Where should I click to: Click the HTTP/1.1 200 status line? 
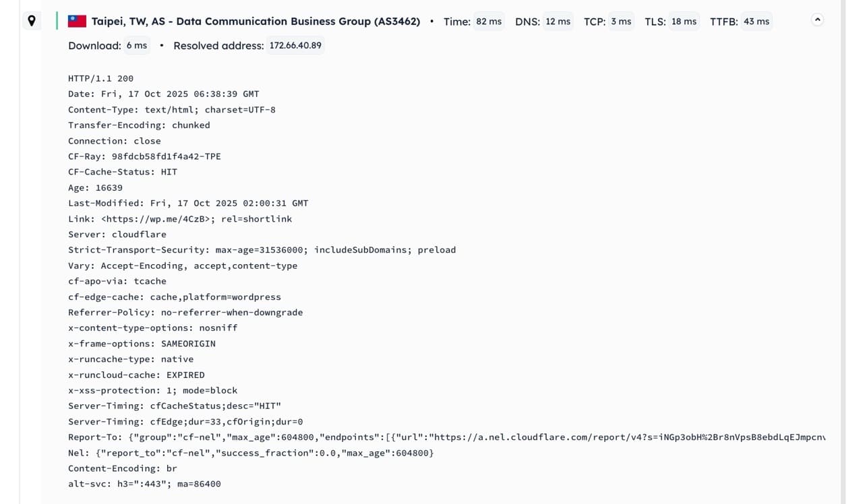pyautogui.click(x=100, y=79)
